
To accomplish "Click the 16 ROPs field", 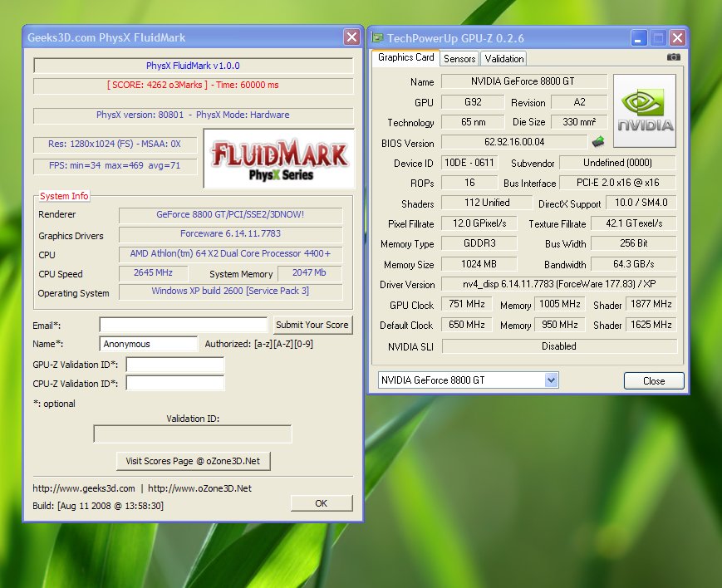I will click(x=469, y=183).
